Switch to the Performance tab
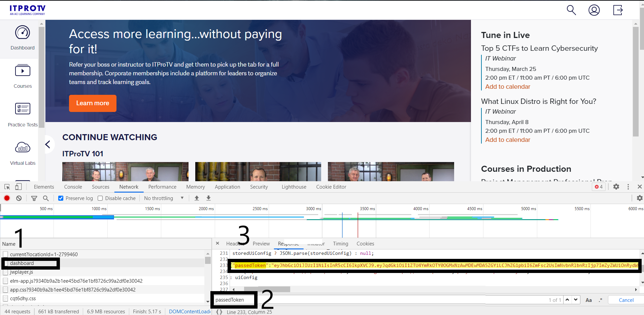644x315 pixels. (x=162, y=187)
